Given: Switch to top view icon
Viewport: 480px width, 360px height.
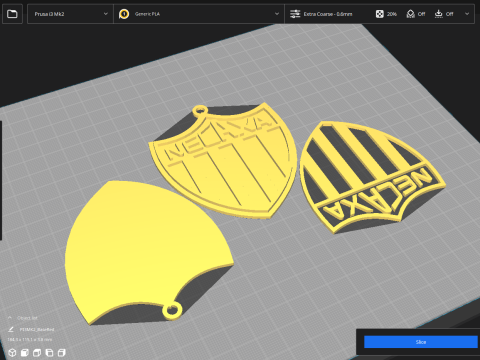Looking at the screenshot, I should coord(37,352).
